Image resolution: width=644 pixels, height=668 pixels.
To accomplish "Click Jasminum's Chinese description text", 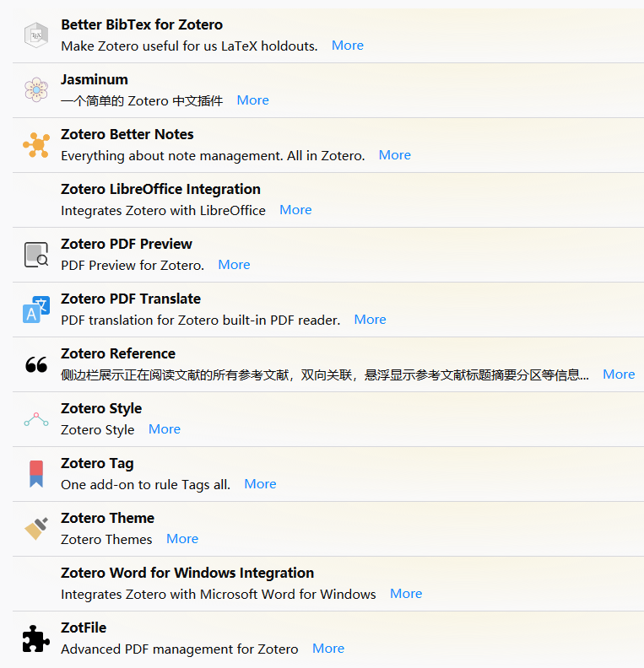I will point(142,101).
